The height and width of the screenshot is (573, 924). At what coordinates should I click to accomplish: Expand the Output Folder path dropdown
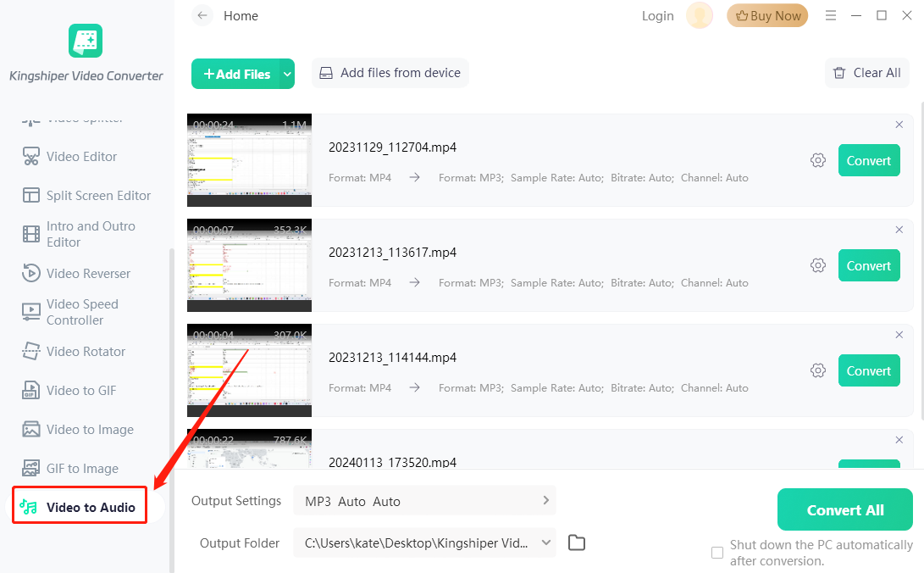tap(546, 542)
